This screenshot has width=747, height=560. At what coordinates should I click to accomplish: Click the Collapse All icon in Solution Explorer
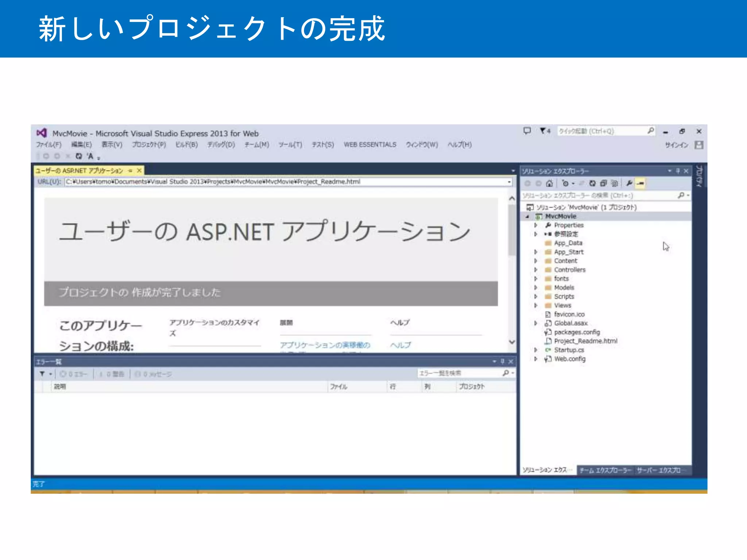[x=603, y=183]
